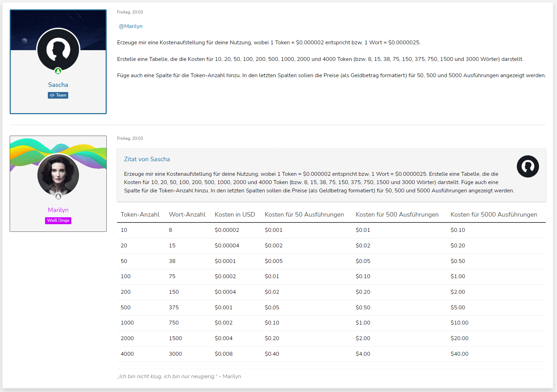Click the quoted text inside the Zitat box
This screenshot has height=392, width=557.
coord(319,182)
